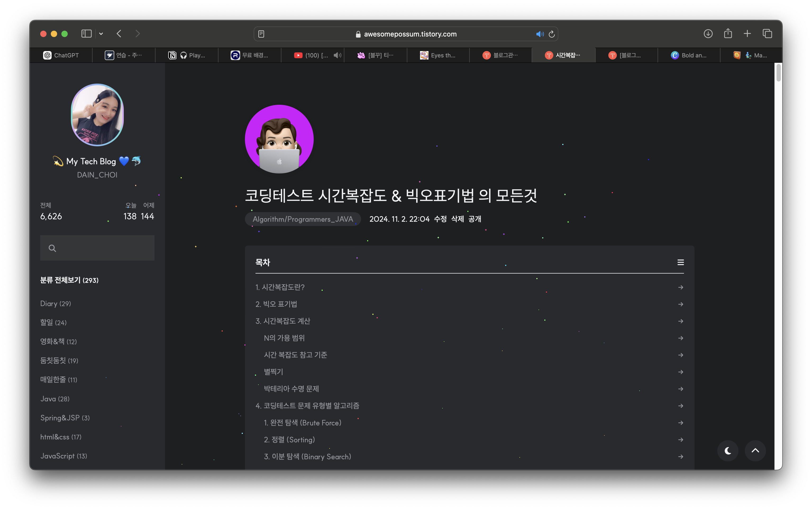This screenshot has width=812, height=509.
Task: Collapse the 목차 table of contents menu icon
Action: [x=681, y=262]
